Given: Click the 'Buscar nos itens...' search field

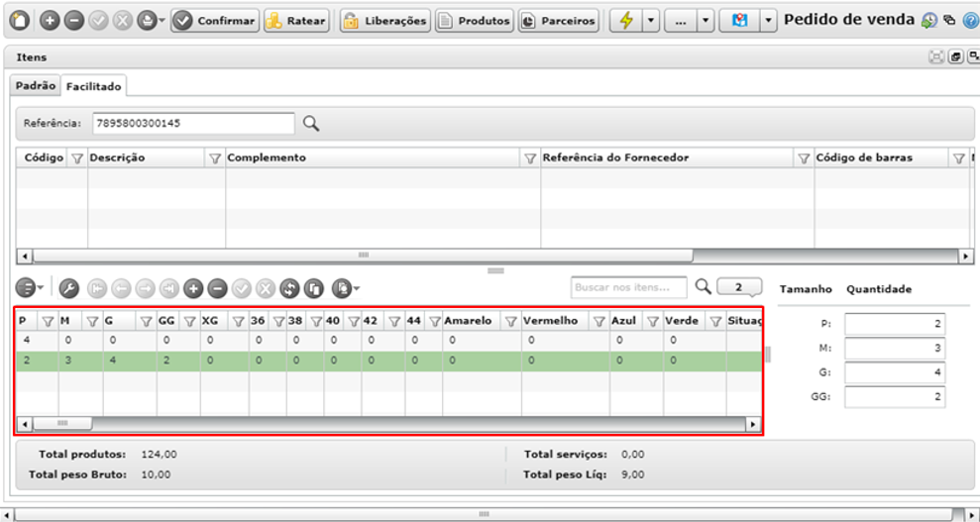Looking at the screenshot, I should 628,288.
